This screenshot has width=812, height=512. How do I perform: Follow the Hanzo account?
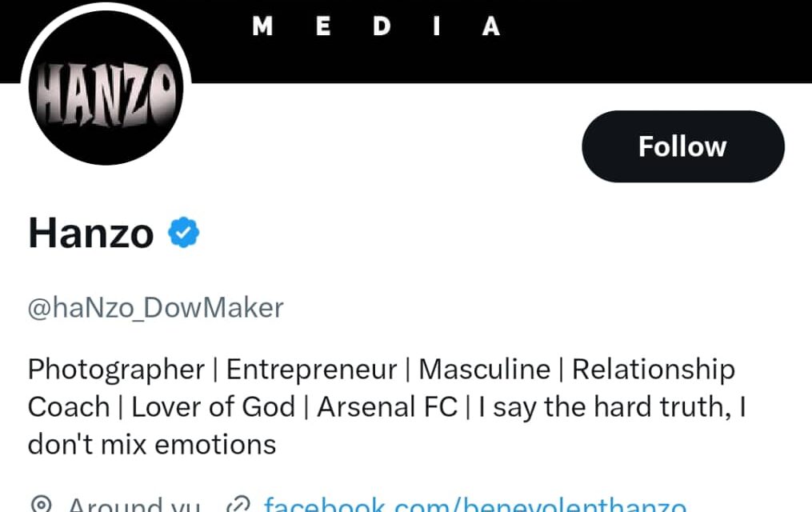point(682,146)
